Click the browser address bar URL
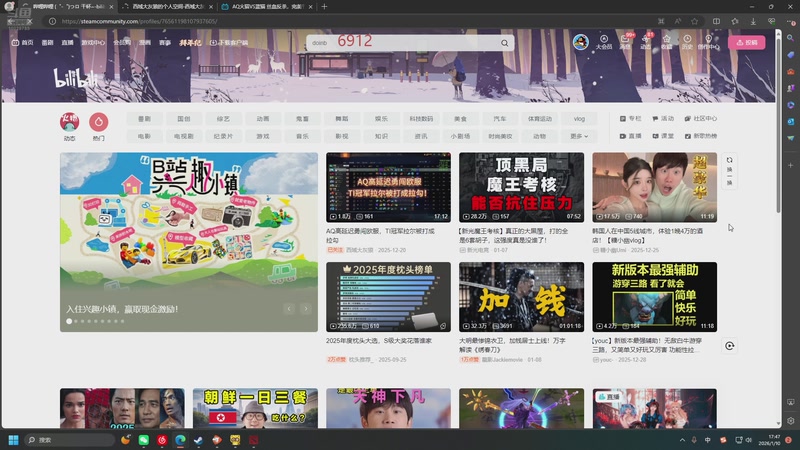 [139, 21]
